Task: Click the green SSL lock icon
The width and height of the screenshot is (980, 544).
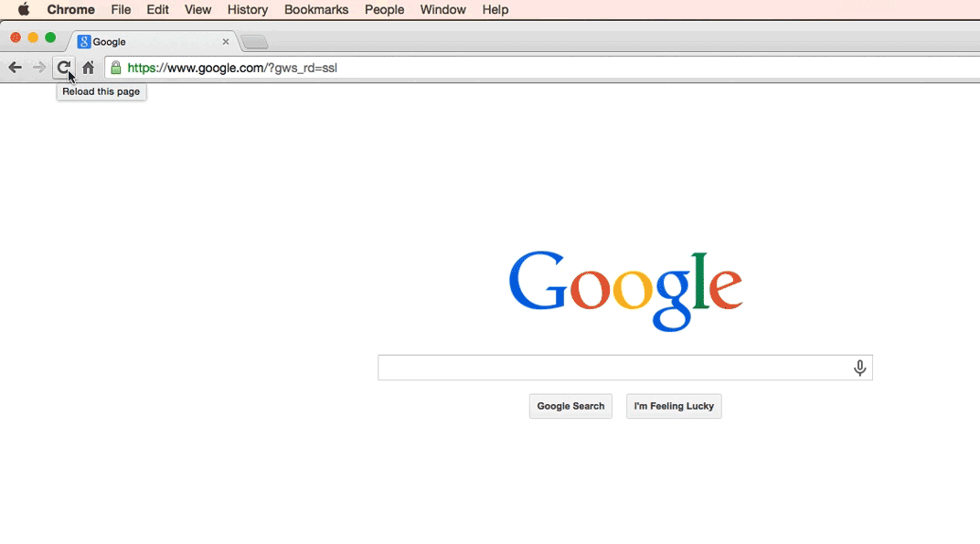Action: coord(115,68)
